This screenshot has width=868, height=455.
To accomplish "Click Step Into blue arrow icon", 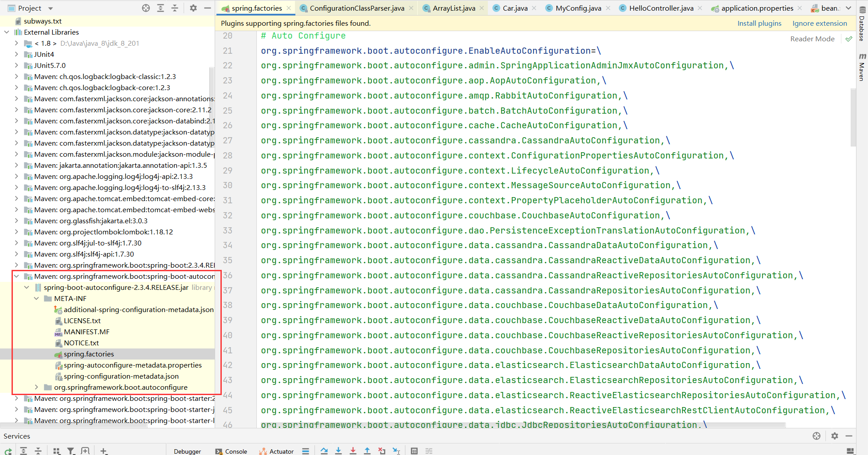I will coord(338,451).
